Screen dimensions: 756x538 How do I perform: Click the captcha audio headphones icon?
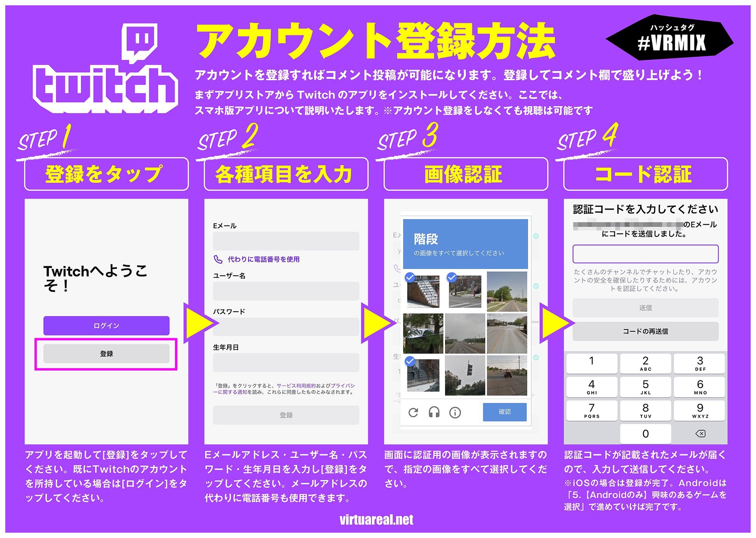tap(434, 412)
